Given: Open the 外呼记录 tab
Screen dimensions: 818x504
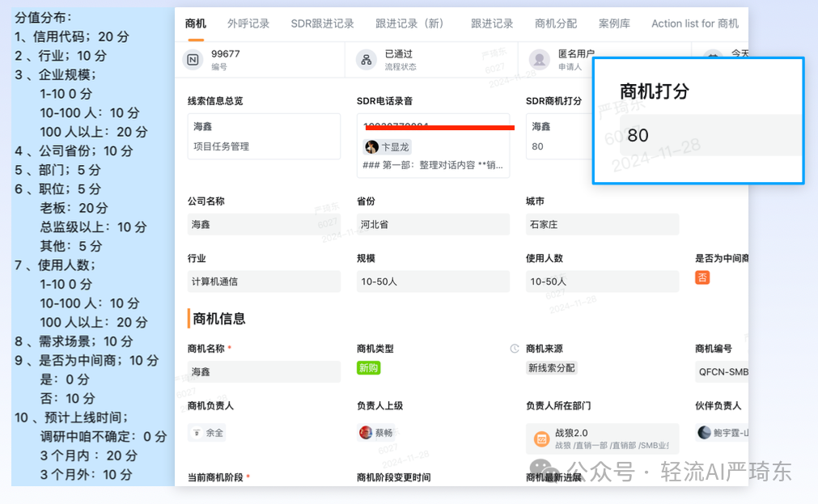Looking at the screenshot, I should 248,23.
